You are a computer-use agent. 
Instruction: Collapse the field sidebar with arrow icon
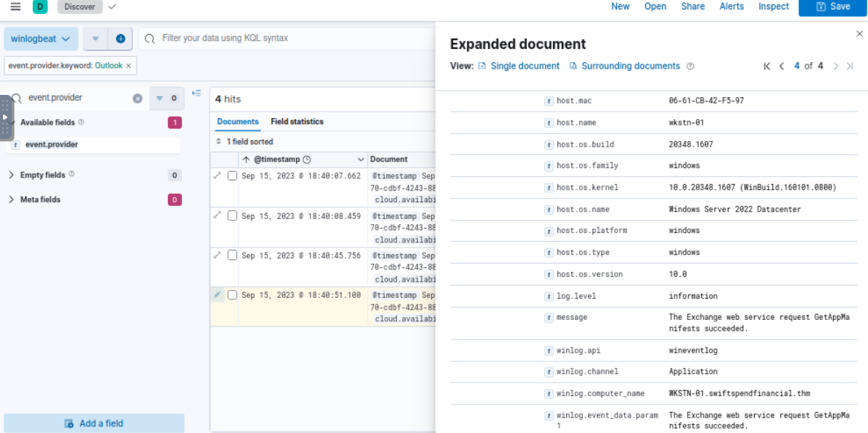[x=196, y=93]
